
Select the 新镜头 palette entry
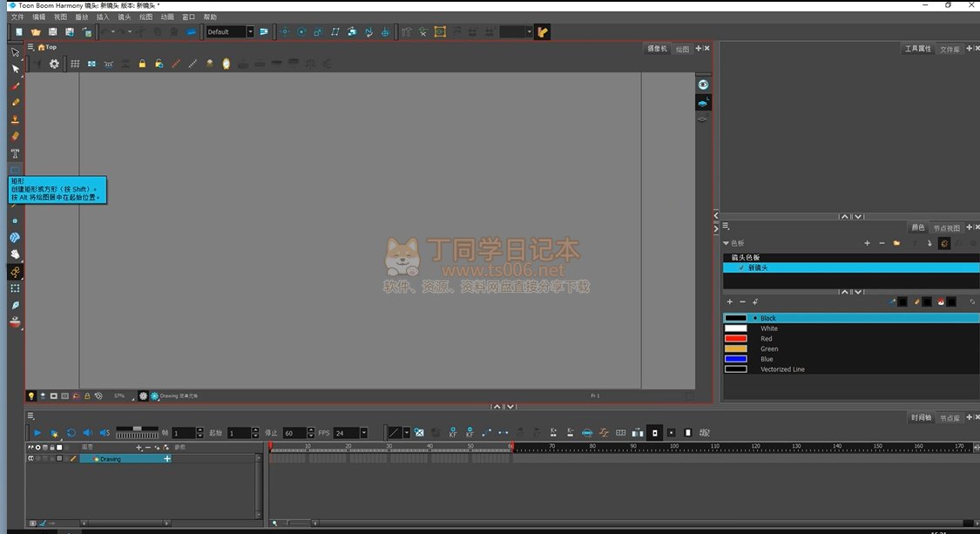tap(756, 267)
